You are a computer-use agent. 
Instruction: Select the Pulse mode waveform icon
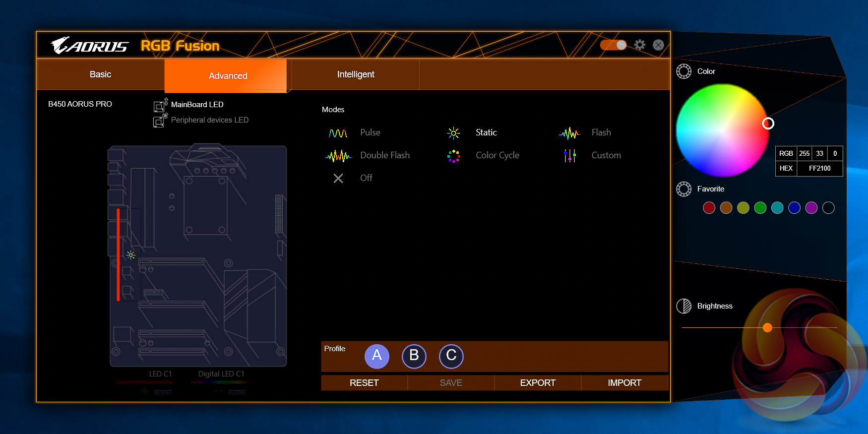coord(338,133)
